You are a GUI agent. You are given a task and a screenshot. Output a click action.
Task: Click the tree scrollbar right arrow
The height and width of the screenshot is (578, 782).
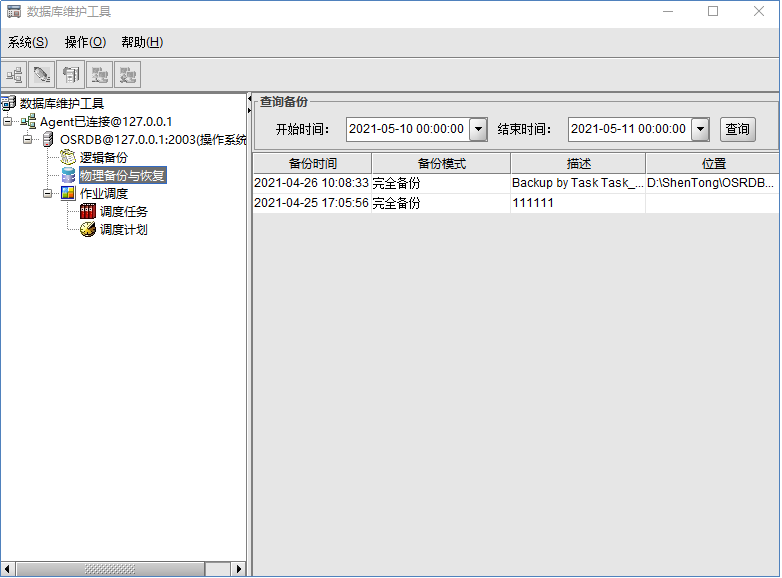point(238,569)
